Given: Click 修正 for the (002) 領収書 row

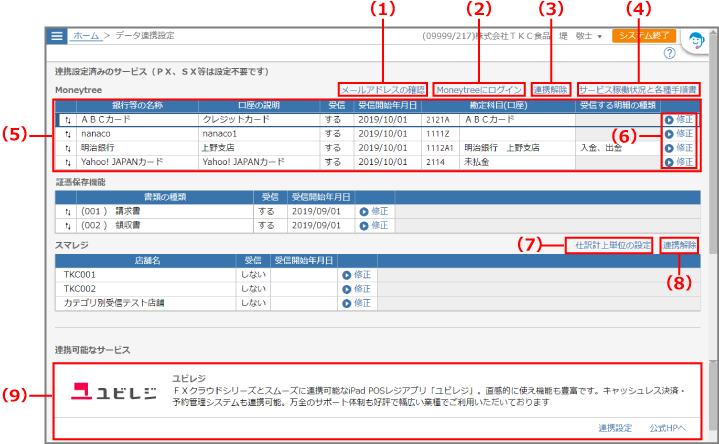Looking at the screenshot, I should (374, 226).
